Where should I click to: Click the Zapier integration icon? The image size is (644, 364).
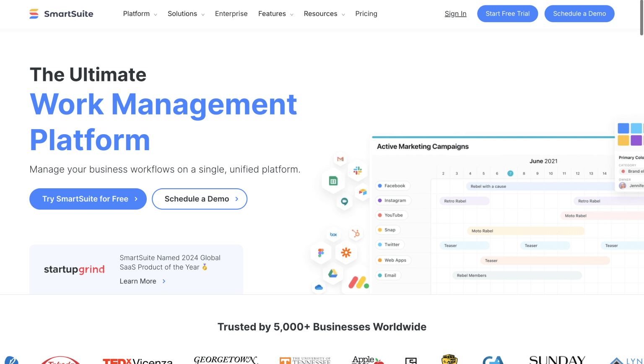[346, 252]
